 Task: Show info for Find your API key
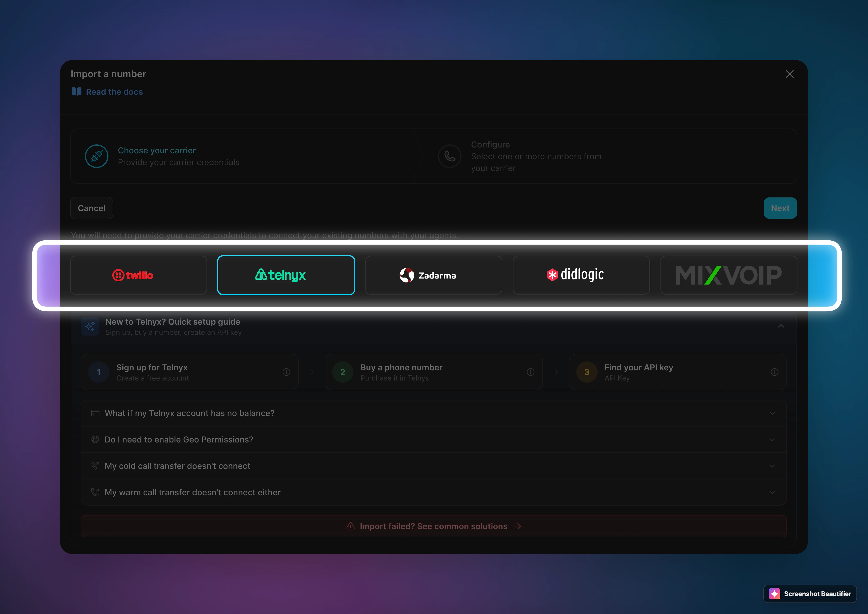(775, 372)
